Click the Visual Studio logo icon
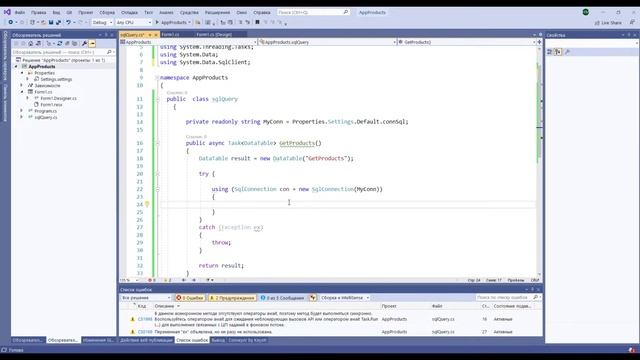The image size is (640, 360). pos(7,12)
